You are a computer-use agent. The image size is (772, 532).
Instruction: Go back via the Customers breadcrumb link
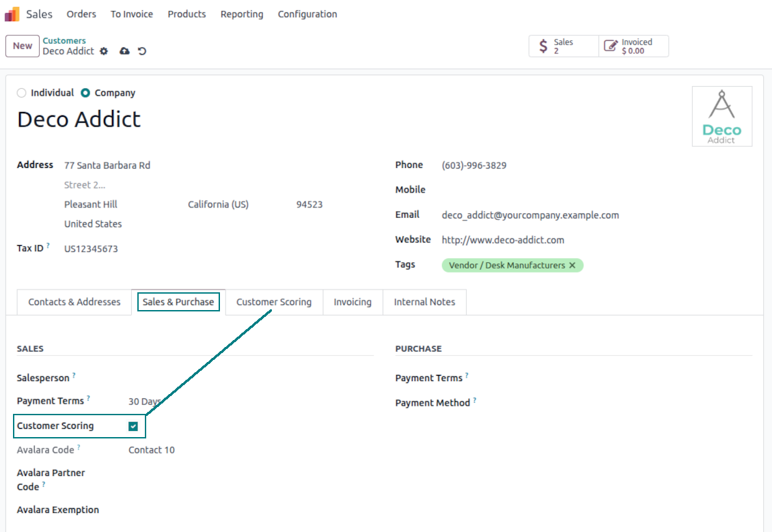click(64, 41)
